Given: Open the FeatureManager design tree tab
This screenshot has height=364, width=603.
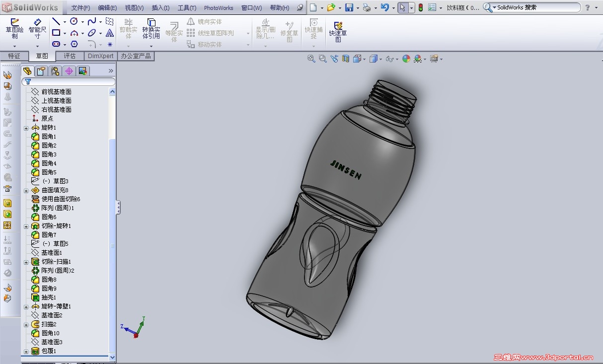Looking at the screenshot, I should 28,71.
